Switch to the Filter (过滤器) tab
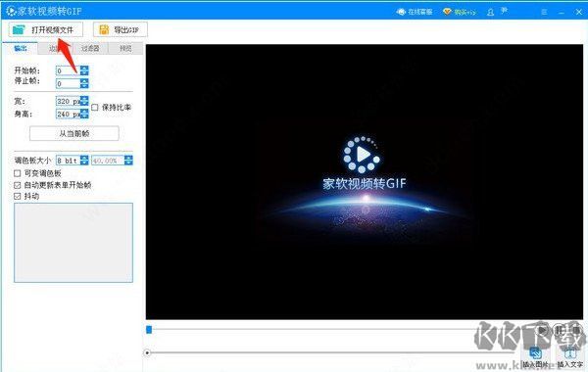The image size is (588, 372). [x=90, y=48]
